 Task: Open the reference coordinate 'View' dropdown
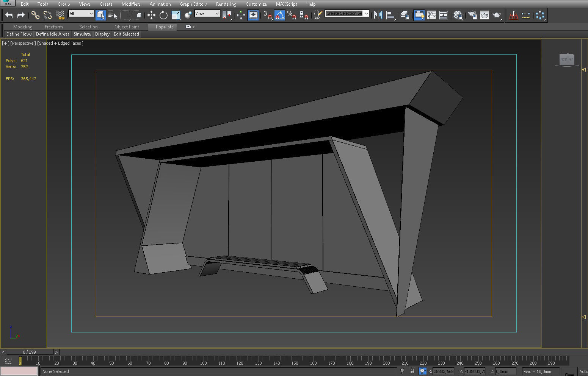click(x=207, y=14)
